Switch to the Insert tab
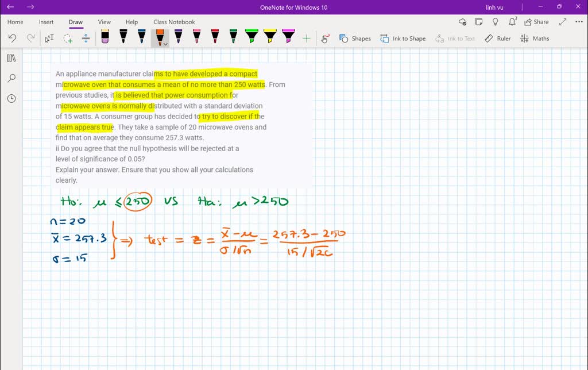The image size is (588, 370). coord(46,22)
